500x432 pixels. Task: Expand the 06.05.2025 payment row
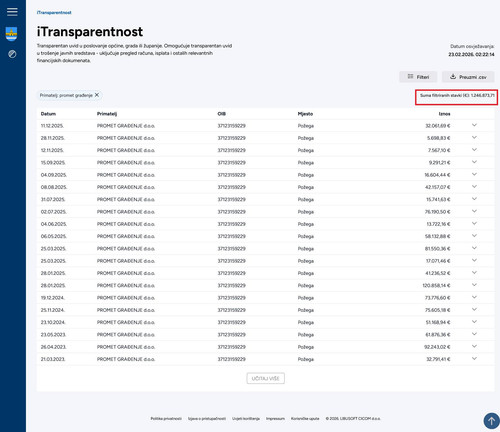pyautogui.click(x=474, y=236)
